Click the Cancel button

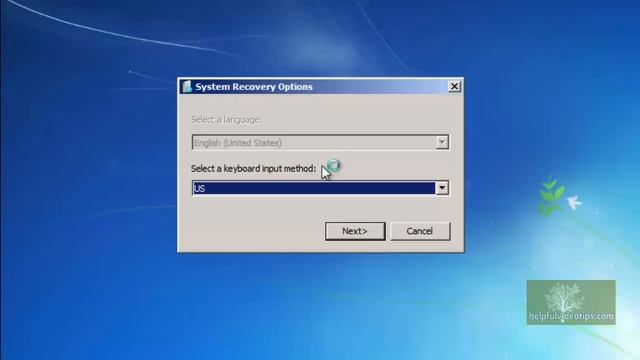coord(420,231)
